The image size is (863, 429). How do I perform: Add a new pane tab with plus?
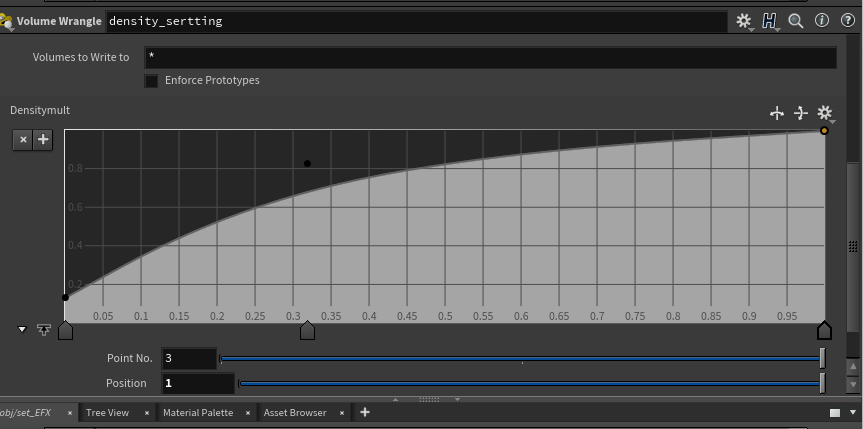coord(365,412)
